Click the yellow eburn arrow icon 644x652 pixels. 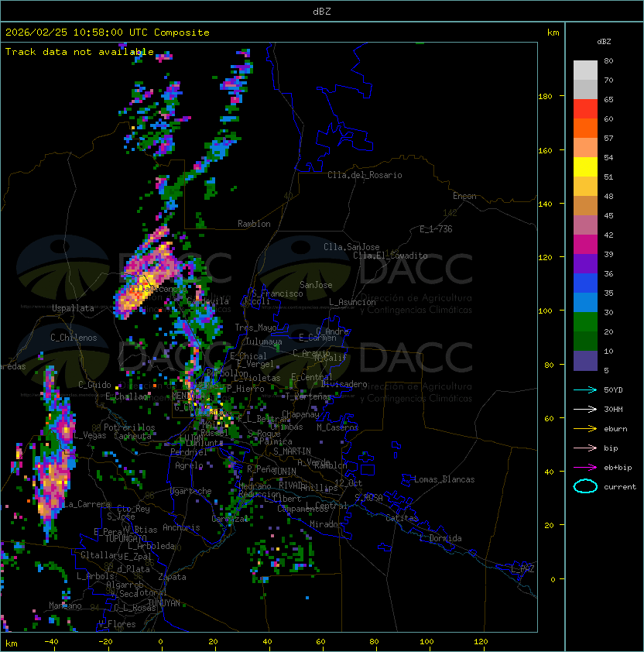[585, 429]
